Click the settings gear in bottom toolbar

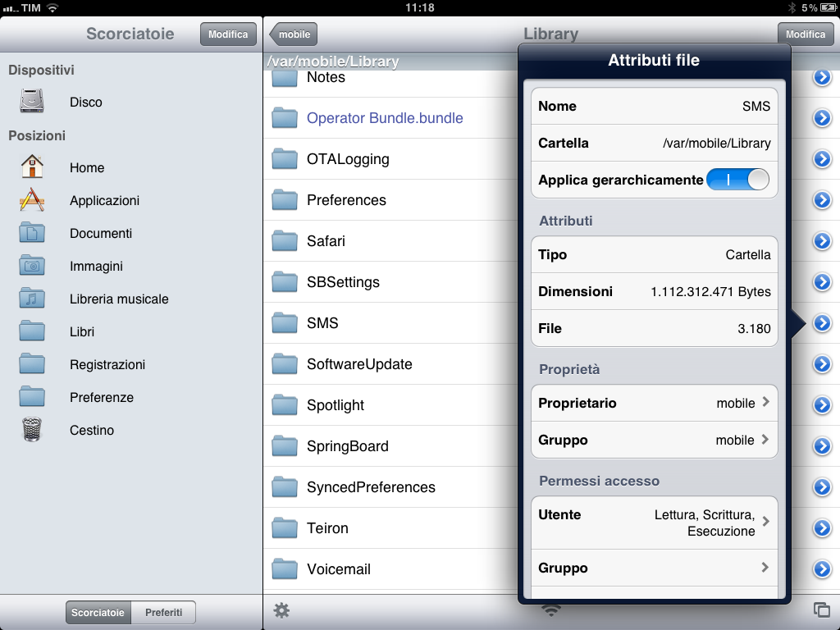[x=281, y=610]
